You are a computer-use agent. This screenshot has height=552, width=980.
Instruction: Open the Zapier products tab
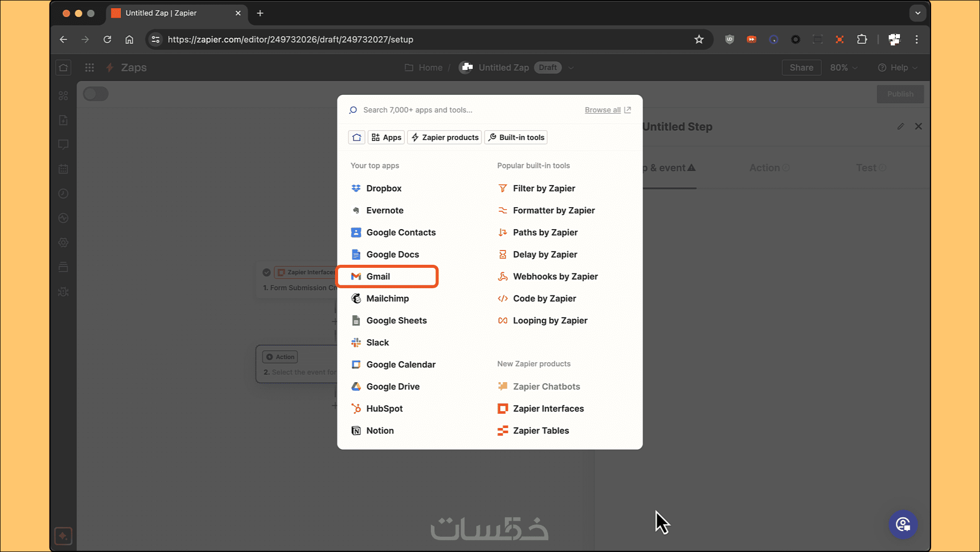point(445,137)
